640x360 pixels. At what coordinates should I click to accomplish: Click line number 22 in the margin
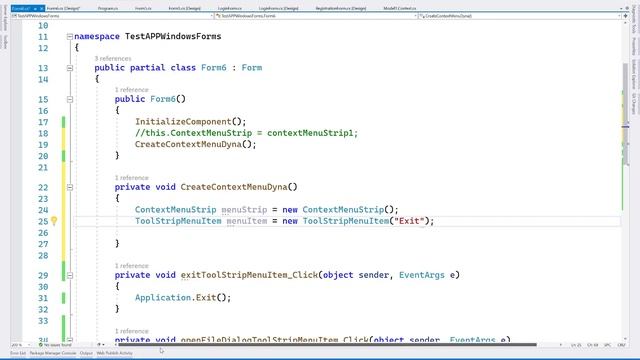[43, 187]
